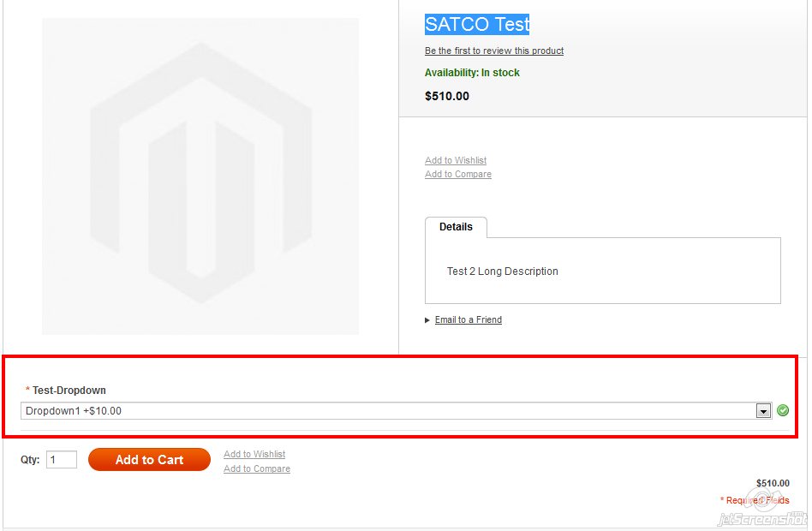The image size is (812, 531).
Task: Select the Dropdown1 +$10.00 combo box
Action: pyautogui.click(x=397, y=411)
